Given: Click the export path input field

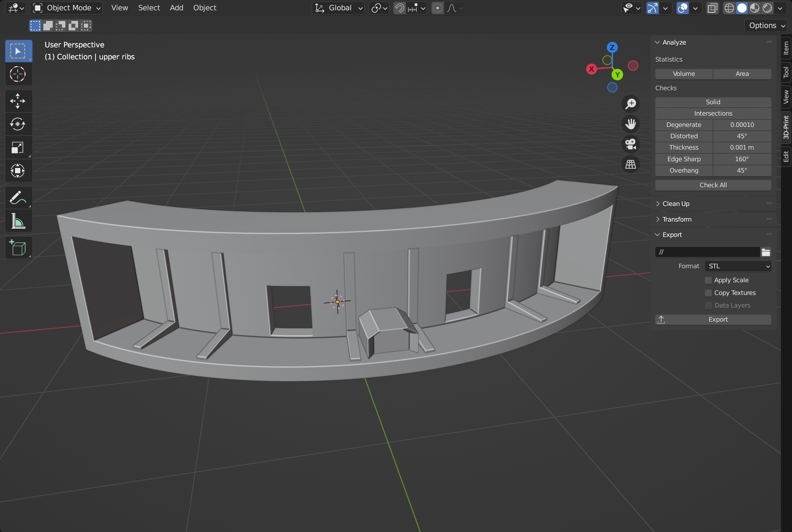Looking at the screenshot, I should [x=707, y=252].
